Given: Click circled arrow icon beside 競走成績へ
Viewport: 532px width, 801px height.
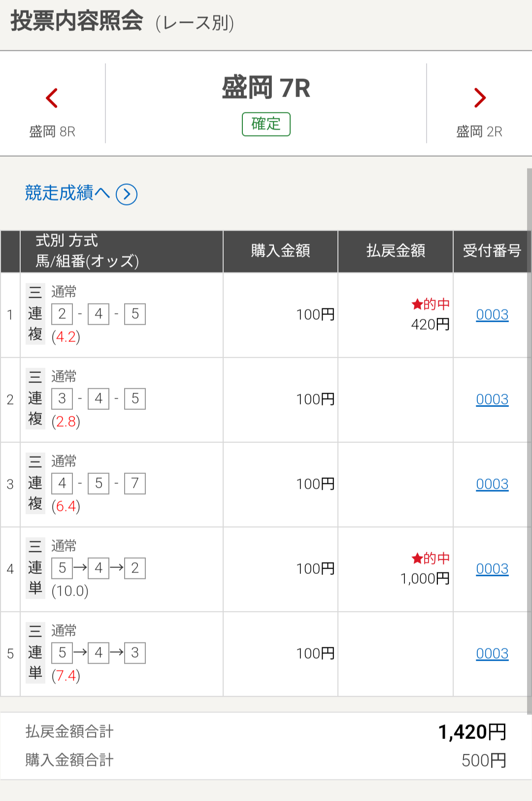Looking at the screenshot, I should [x=127, y=194].
